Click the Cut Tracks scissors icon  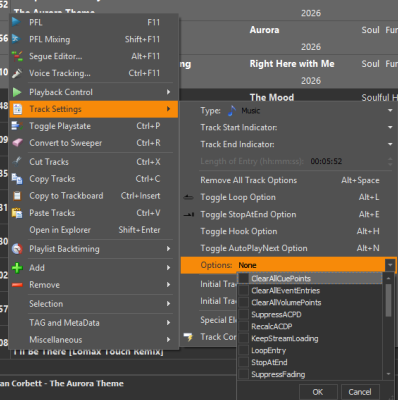(x=17, y=162)
